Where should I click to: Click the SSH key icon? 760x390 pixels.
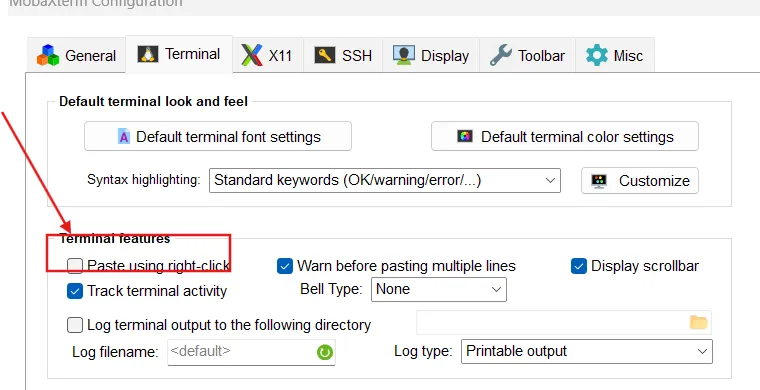pos(325,55)
